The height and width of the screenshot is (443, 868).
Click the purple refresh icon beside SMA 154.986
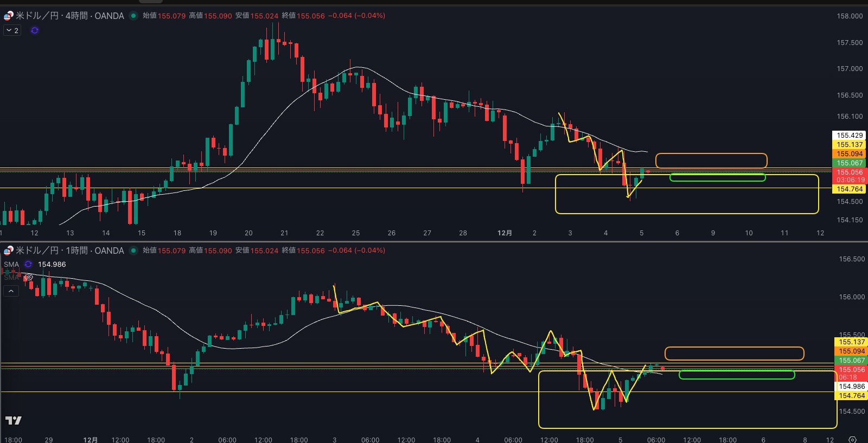click(28, 265)
